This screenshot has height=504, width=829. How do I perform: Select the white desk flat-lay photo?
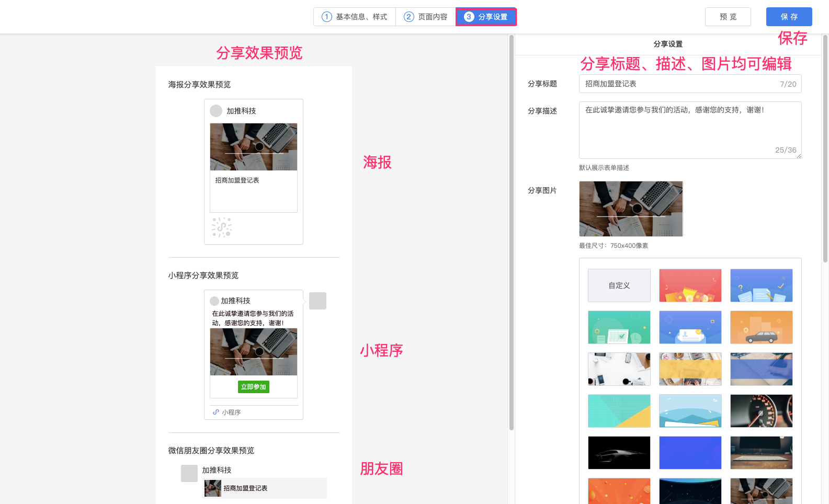[x=619, y=369]
